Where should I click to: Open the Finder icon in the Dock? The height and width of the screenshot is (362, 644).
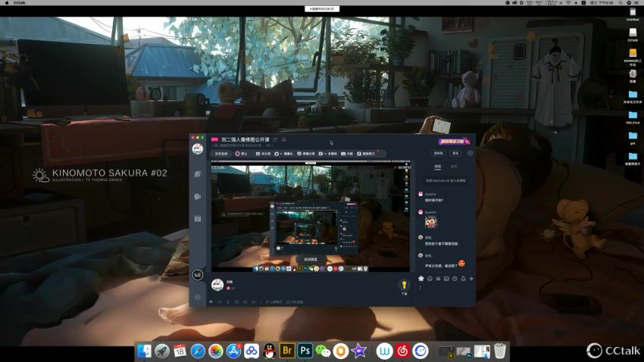(144, 351)
